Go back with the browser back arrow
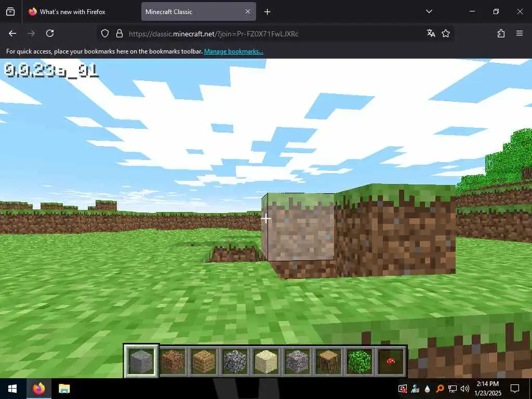The width and height of the screenshot is (532, 399). pyautogui.click(x=12, y=33)
